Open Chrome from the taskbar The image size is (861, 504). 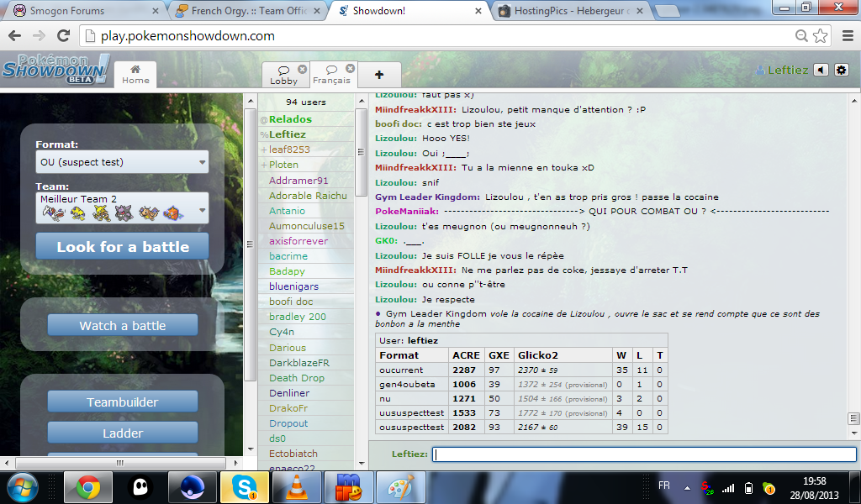click(87, 487)
